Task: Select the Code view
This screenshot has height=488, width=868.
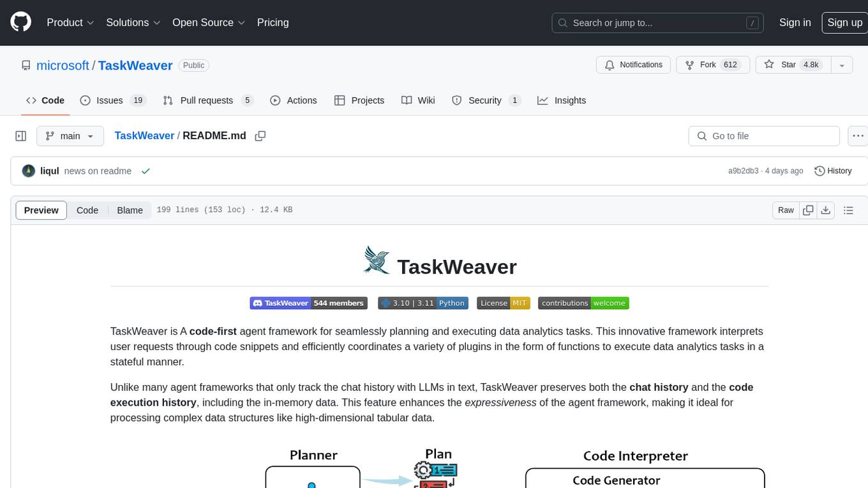Action: tap(87, 210)
